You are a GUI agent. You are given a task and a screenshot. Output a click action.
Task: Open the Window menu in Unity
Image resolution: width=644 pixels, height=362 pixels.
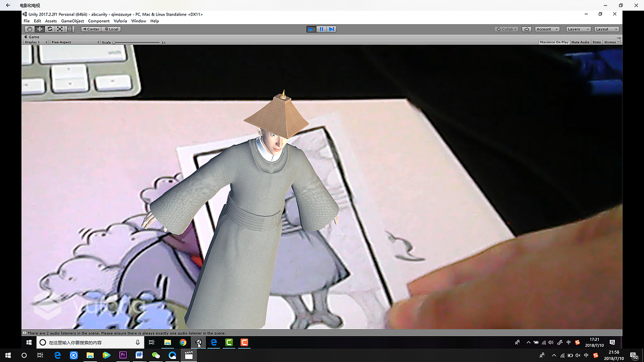point(138,21)
